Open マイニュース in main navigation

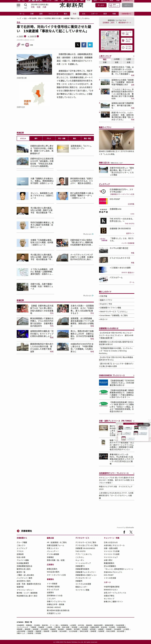53,14
